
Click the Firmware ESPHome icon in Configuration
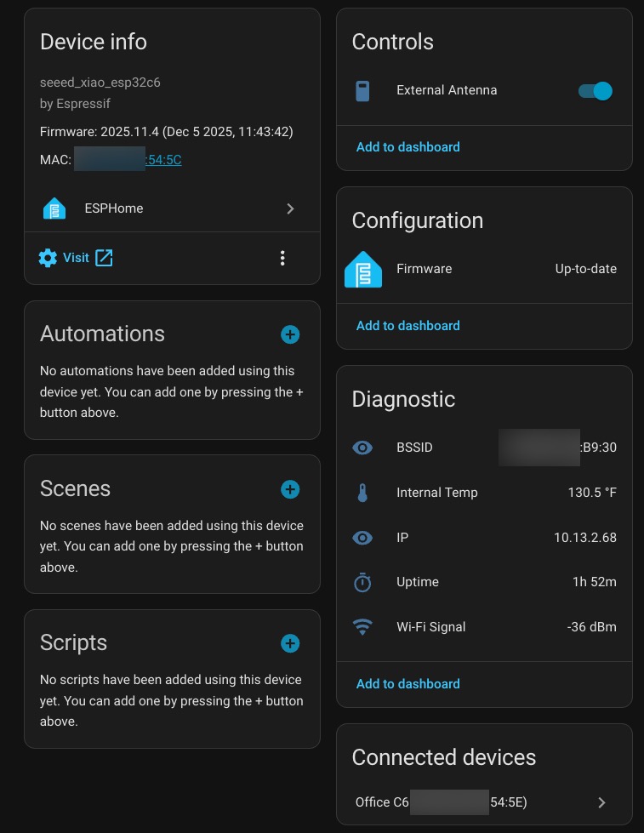[x=363, y=270]
